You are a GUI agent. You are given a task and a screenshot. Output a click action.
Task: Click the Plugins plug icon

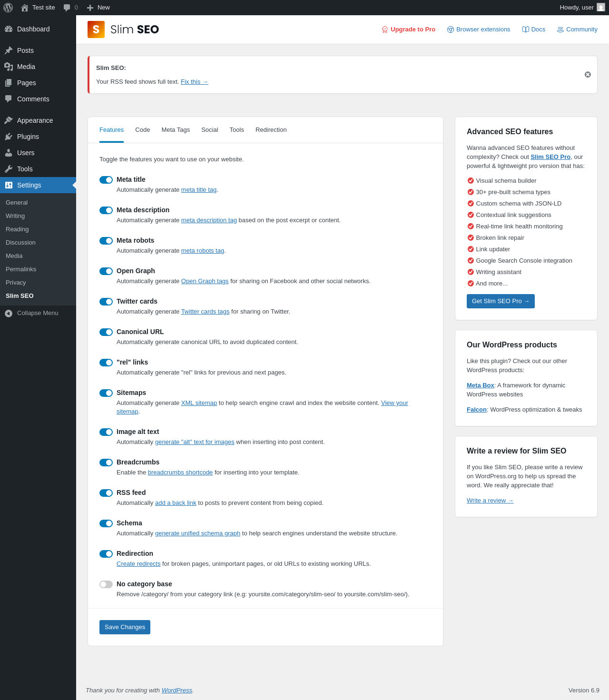(9, 137)
